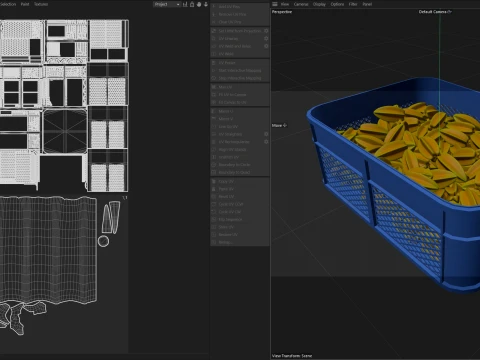Click View Transform: Scene status text

[x=292, y=356]
